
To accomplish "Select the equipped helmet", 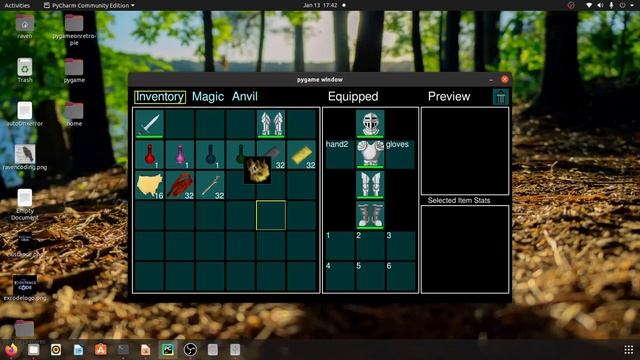I will pyautogui.click(x=370, y=124).
